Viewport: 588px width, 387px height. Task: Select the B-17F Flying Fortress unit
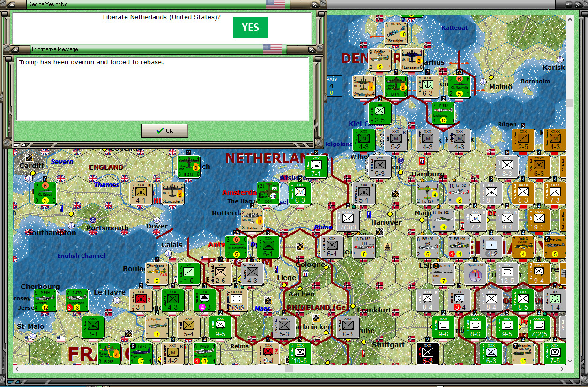396,86
